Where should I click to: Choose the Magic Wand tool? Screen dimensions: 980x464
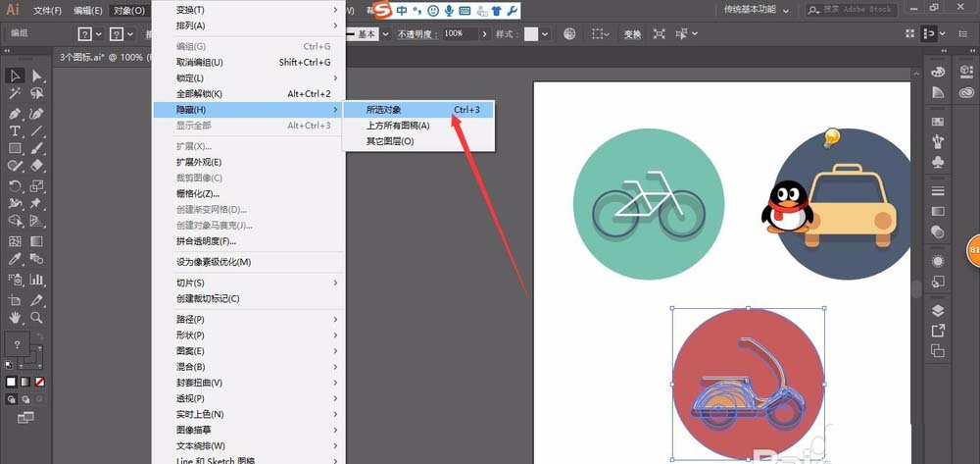[16, 94]
